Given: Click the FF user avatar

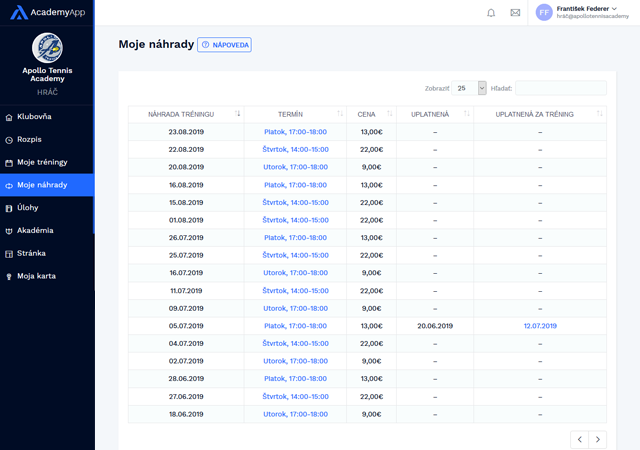Looking at the screenshot, I should [x=544, y=13].
